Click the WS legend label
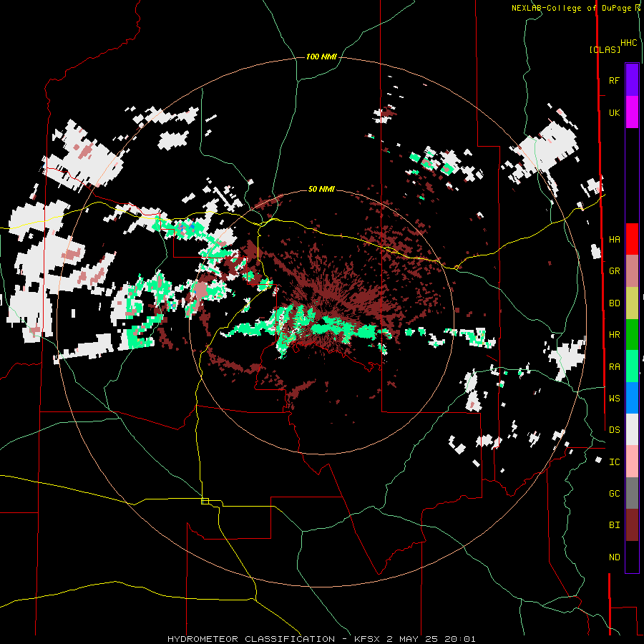Viewport: 644px width, 644px height. 614,398
